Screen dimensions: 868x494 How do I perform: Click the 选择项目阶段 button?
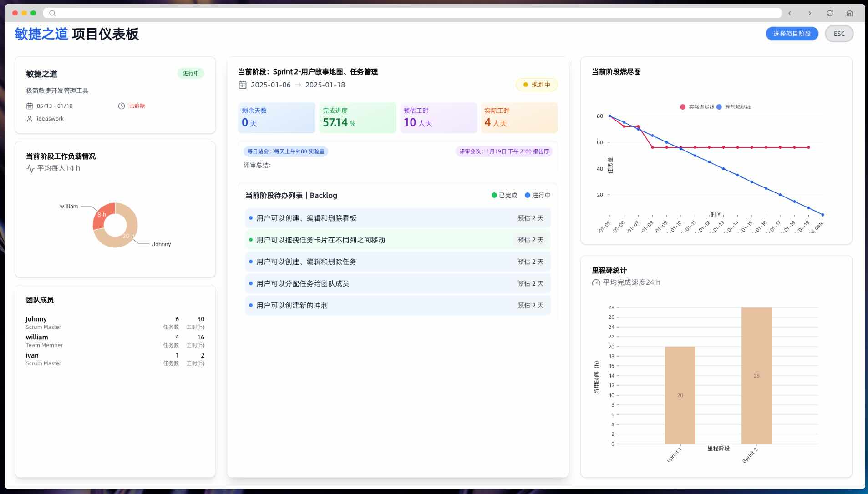[792, 34]
